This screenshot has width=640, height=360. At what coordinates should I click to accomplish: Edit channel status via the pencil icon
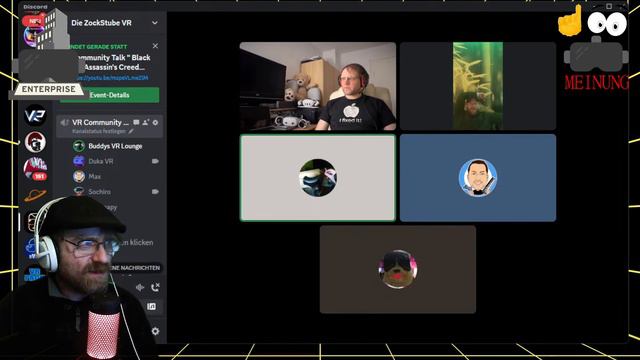coord(131,131)
